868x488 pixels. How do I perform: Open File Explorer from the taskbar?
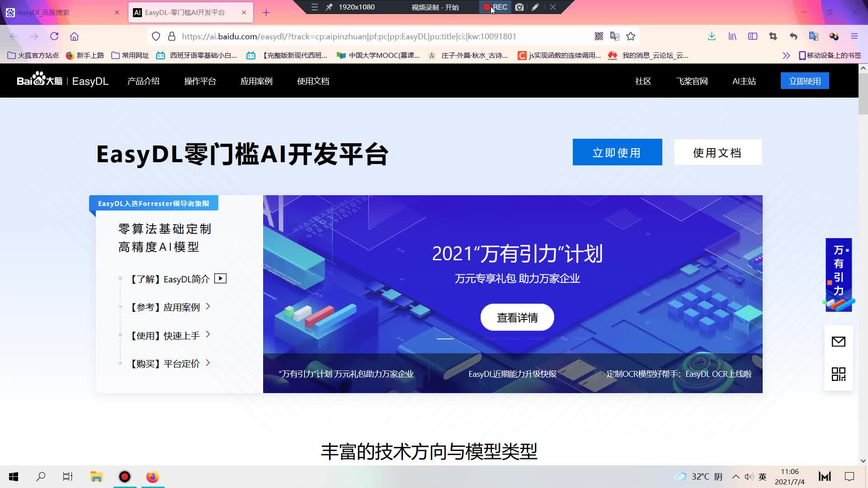[96, 477]
